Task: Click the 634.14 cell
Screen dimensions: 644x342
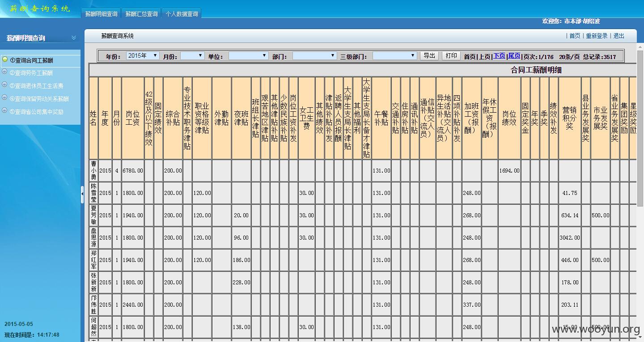Action: [x=570, y=215]
